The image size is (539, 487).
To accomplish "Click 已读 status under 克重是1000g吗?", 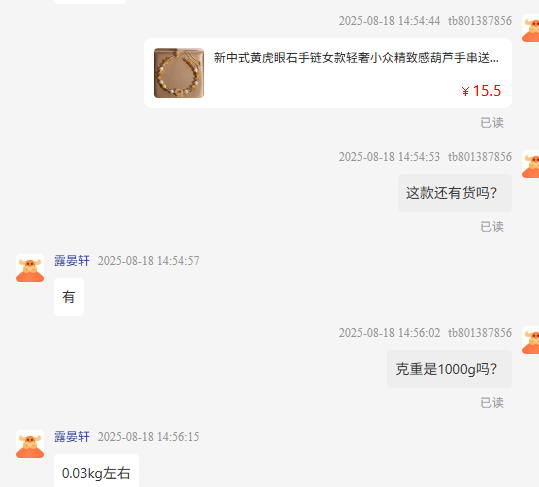I will coord(492,403).
